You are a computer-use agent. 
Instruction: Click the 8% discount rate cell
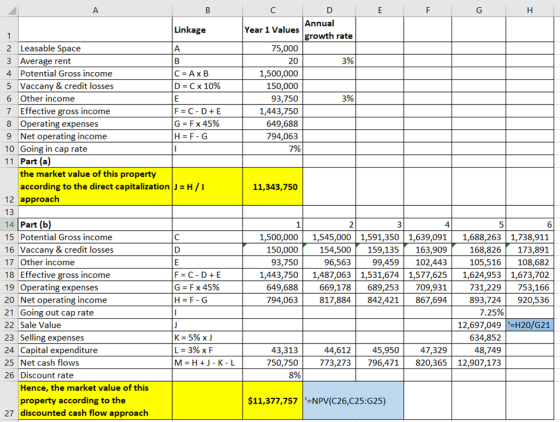[x=272, y=375]
